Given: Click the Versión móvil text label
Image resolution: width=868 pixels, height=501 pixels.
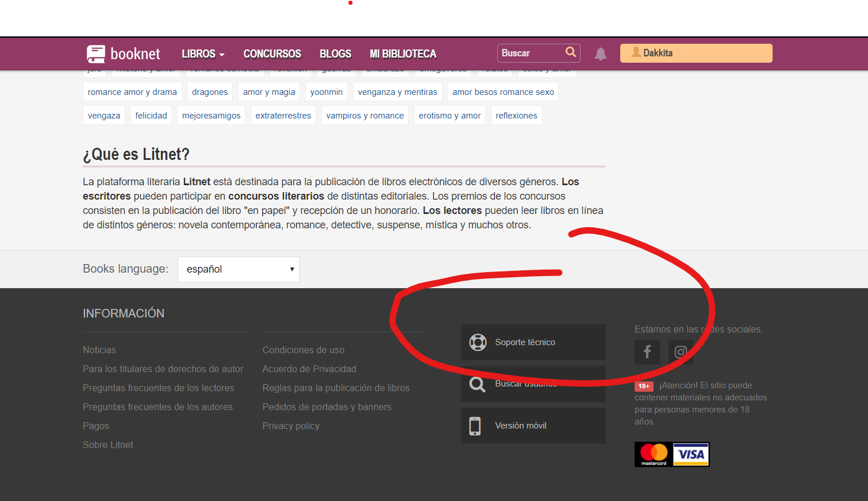Looking at the screenshot, I should (521, 426).
